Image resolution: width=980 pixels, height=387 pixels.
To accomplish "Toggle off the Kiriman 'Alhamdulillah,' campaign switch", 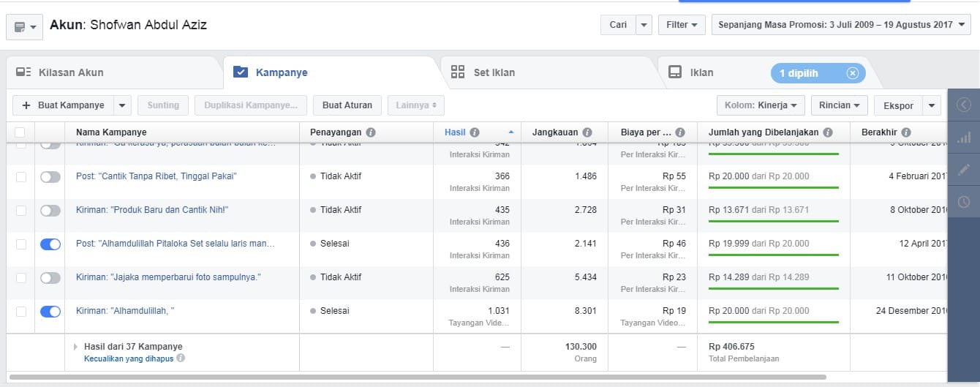I will (x=50, y=312).
